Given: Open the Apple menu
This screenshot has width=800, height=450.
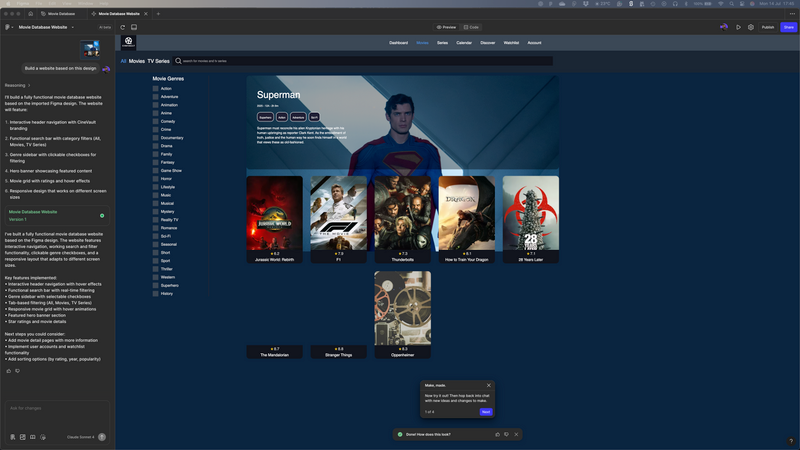Looking at the screenshot, I should click(x=8, y=4).
